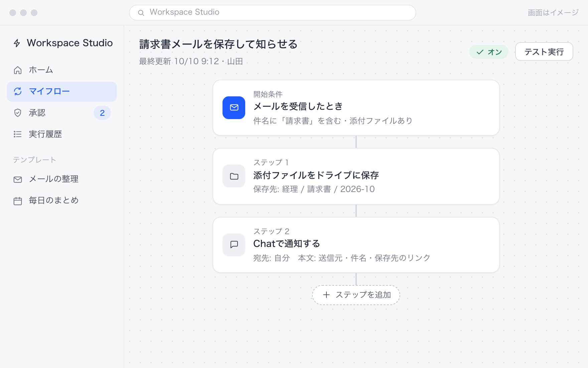Toggle the オン status switch
The image size is (588, 368).
pyautogui.click(x=489, y=52)
